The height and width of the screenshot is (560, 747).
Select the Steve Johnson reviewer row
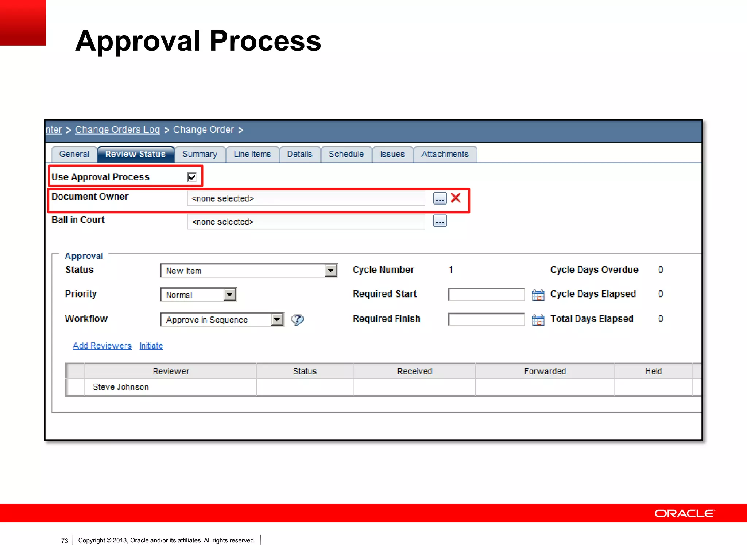coord(383,387)
